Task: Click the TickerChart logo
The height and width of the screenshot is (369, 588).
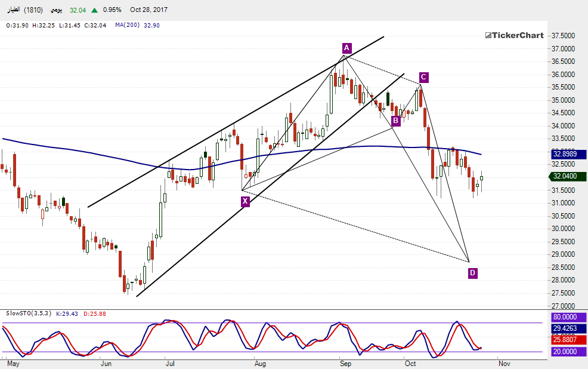Action: [x=513, y=35]
